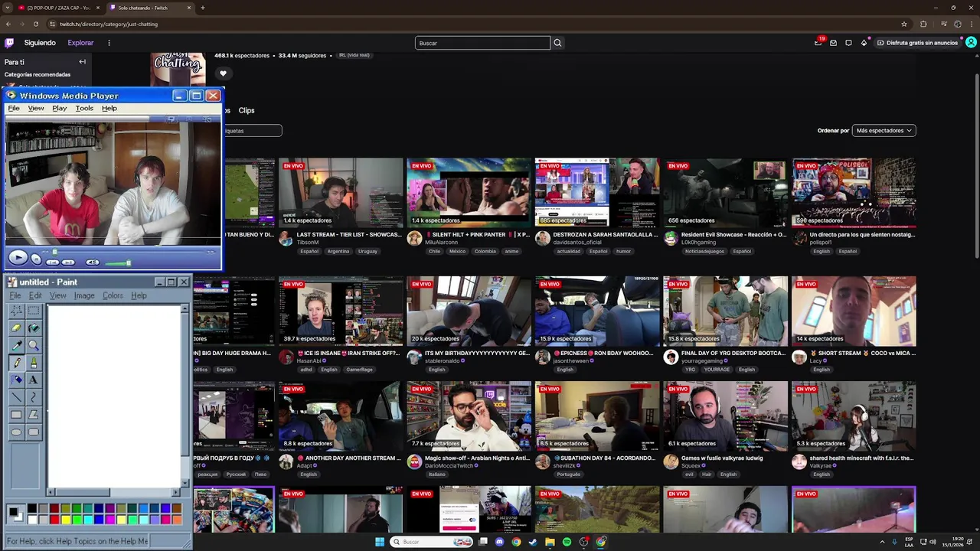980x551 pixels.
Task: Switch to the Clips tab
Action: [x=247, y=110]
